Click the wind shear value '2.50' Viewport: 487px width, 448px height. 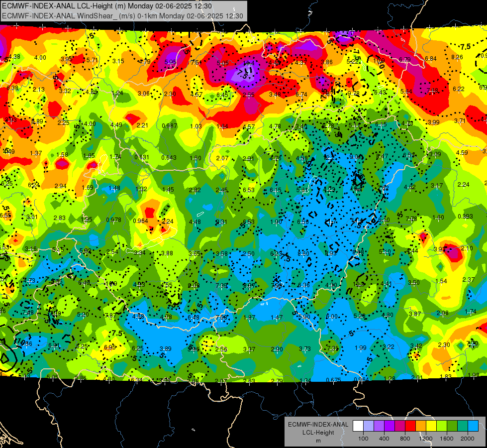(x=248, y=254)
